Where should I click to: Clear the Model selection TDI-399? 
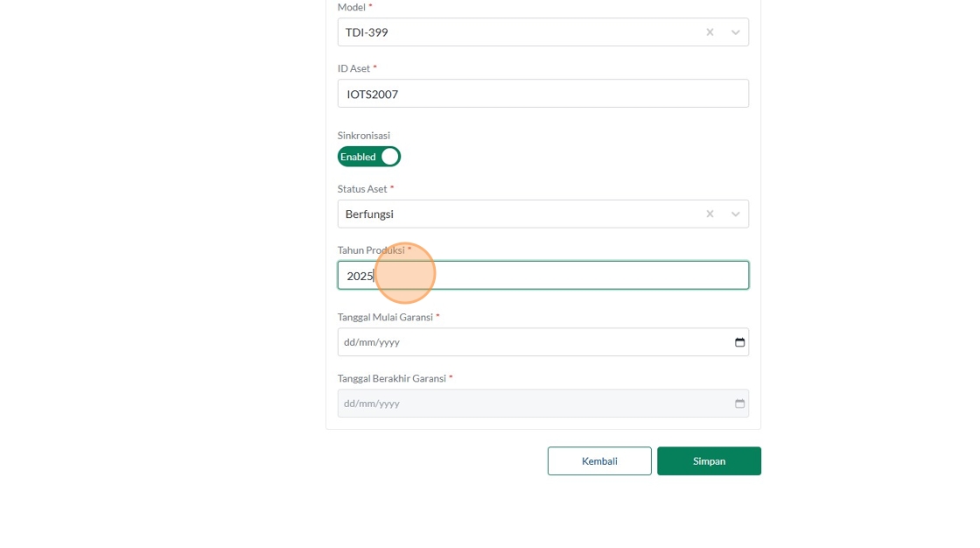710,32
